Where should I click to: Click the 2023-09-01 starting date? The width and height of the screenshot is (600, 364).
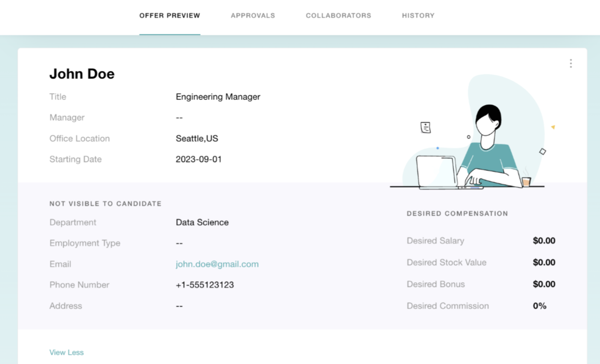(x=199, y=159)
